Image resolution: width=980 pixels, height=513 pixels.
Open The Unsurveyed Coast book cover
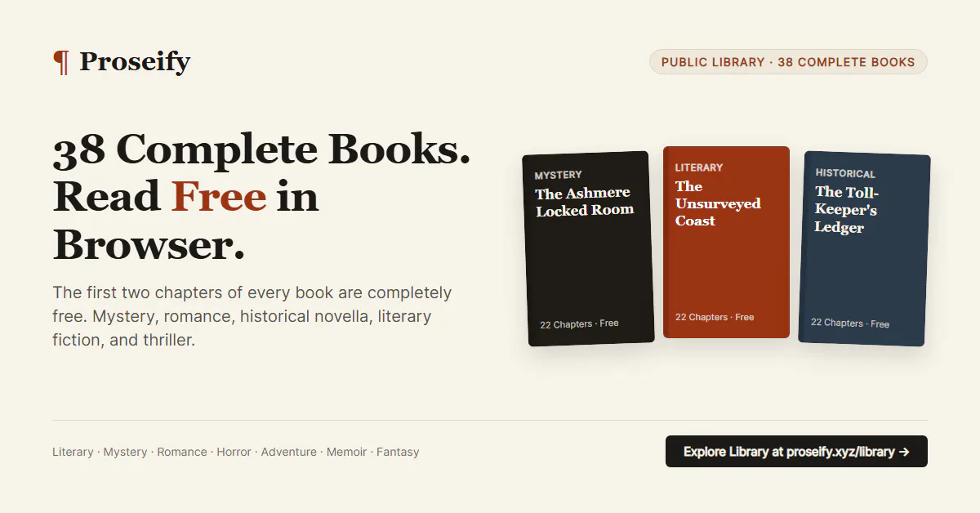pos(726,242)
